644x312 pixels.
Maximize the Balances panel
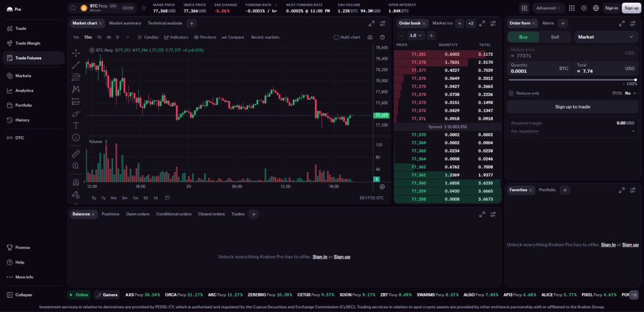(x=482, y=214)
